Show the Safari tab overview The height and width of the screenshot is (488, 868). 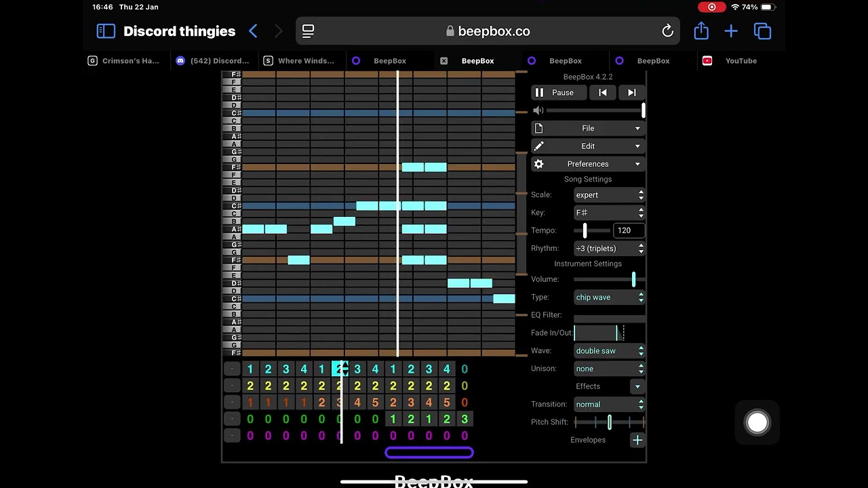[763, 31]
